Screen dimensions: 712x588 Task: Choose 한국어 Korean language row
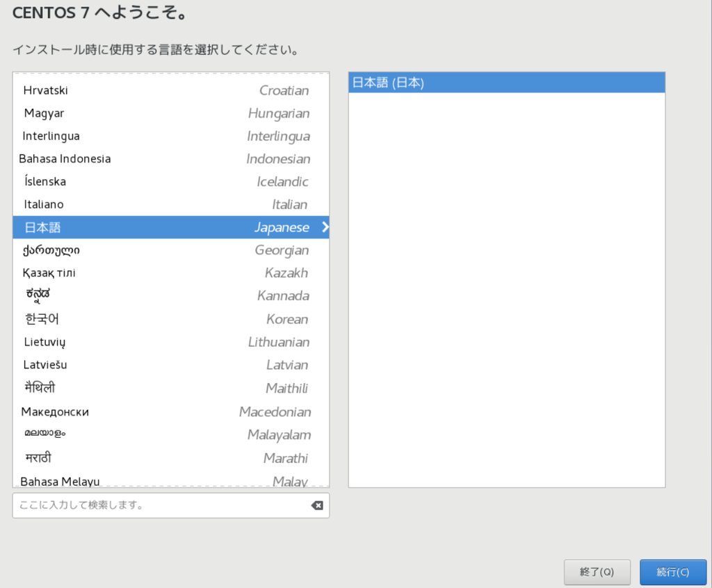coord(171,319)
